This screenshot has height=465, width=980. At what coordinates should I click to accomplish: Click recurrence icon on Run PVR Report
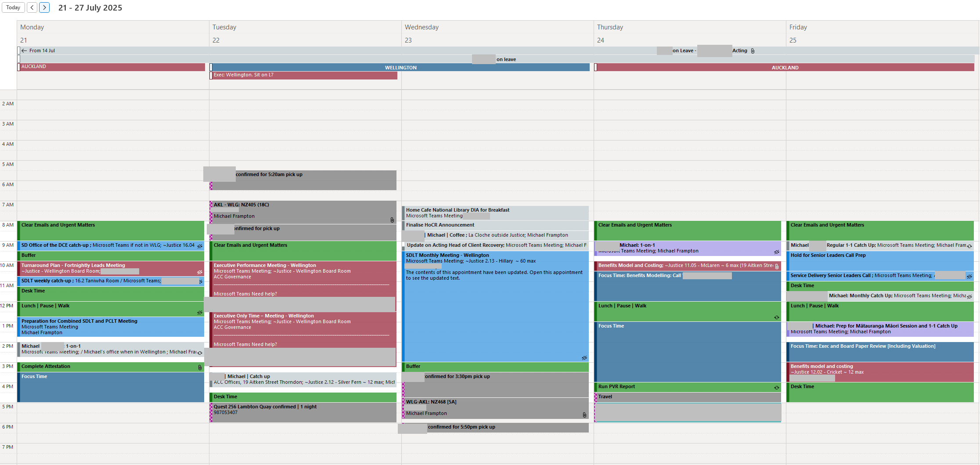click(776, 388)
